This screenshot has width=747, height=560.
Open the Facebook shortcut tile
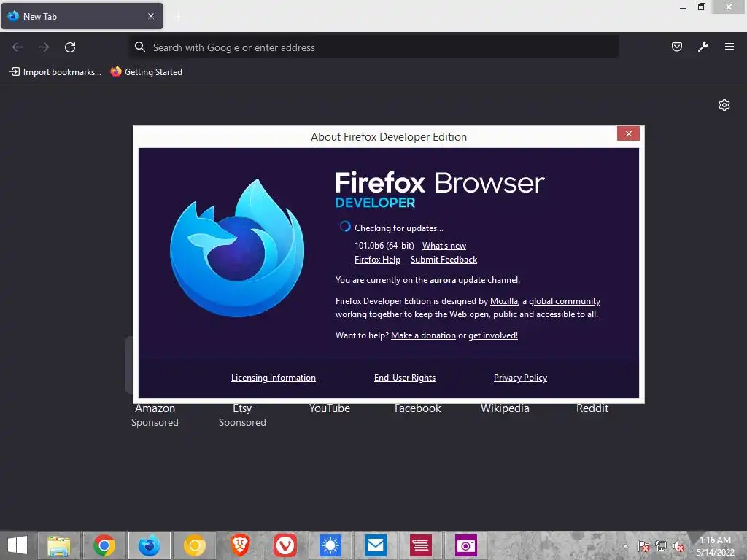[x=417, y=408]
